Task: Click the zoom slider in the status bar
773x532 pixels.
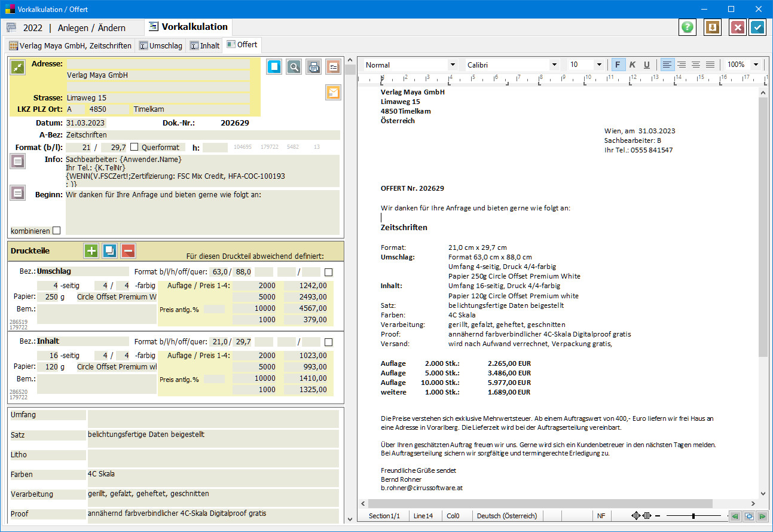Action: click(x=693, y=516)
